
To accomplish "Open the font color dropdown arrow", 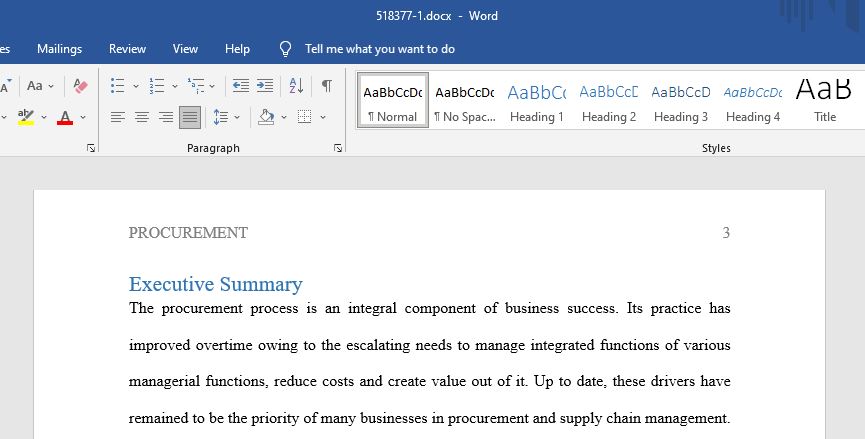I will (83, 117).
